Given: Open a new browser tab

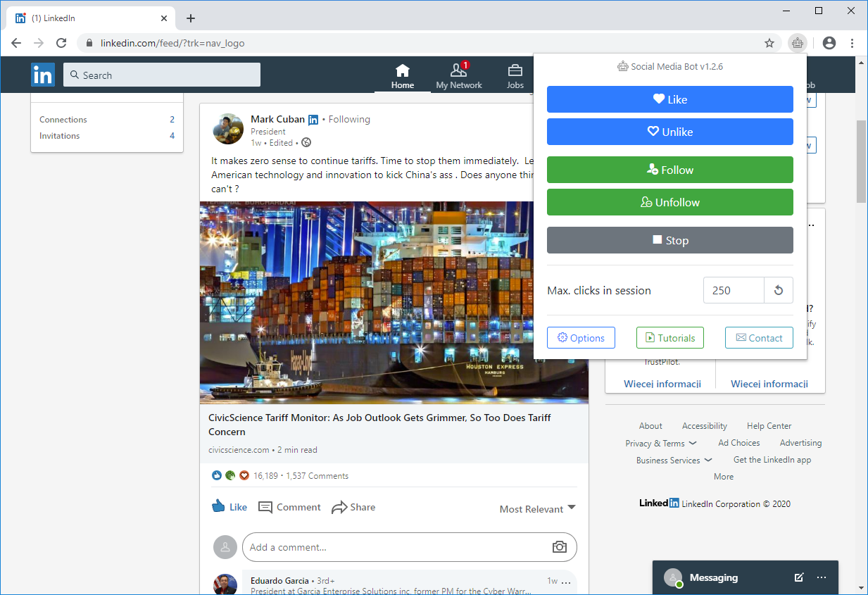Looking at the screenshot, I should click(191, 18).
